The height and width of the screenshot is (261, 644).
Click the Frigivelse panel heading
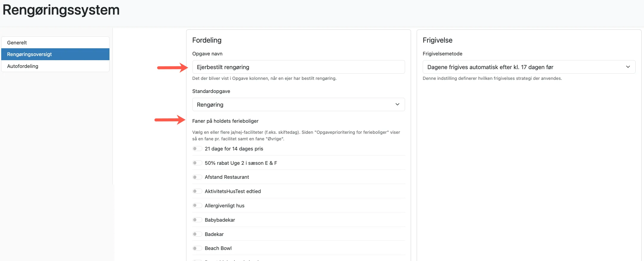[x=438, y=40]
